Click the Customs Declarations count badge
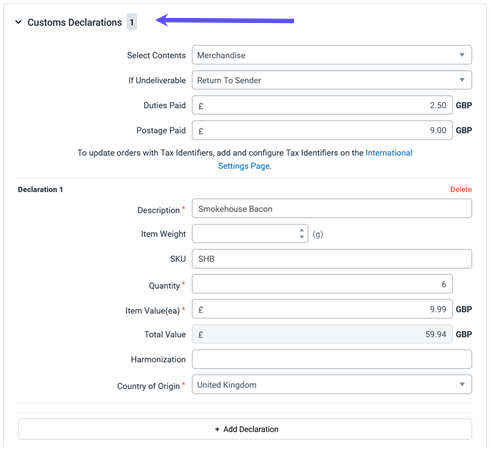This screenshot has height=450, width=492. [x=132, y=22]
